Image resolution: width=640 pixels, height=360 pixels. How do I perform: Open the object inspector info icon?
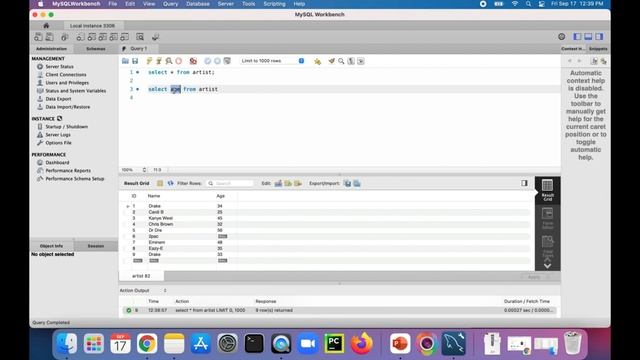(64, 37)
